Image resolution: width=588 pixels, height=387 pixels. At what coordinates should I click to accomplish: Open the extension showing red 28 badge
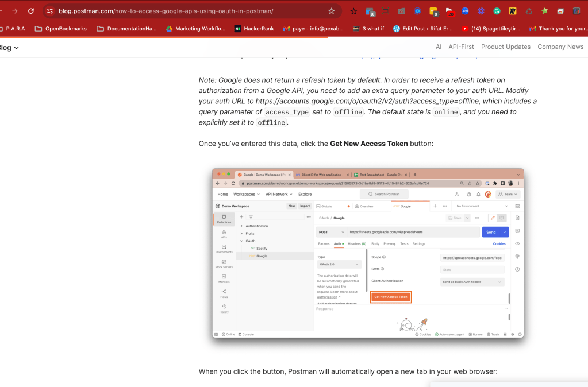[449, 11]
